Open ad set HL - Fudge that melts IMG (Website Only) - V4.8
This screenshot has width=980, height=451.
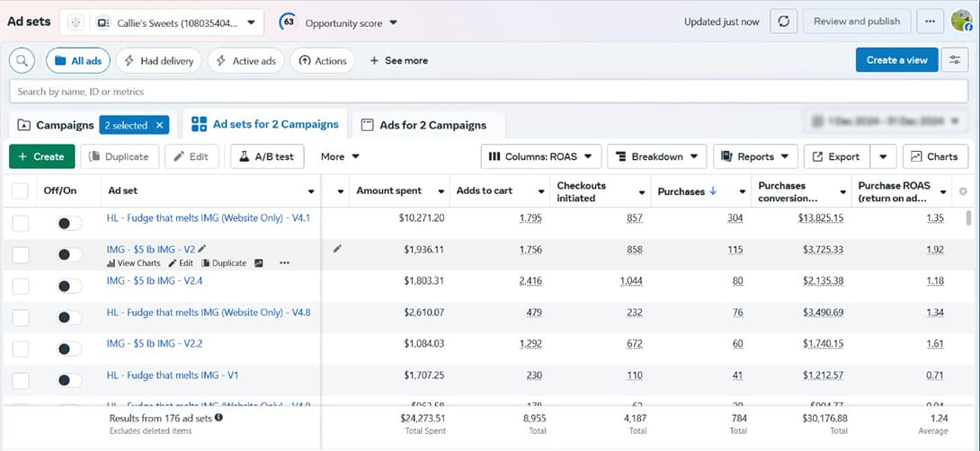[208, 312]
